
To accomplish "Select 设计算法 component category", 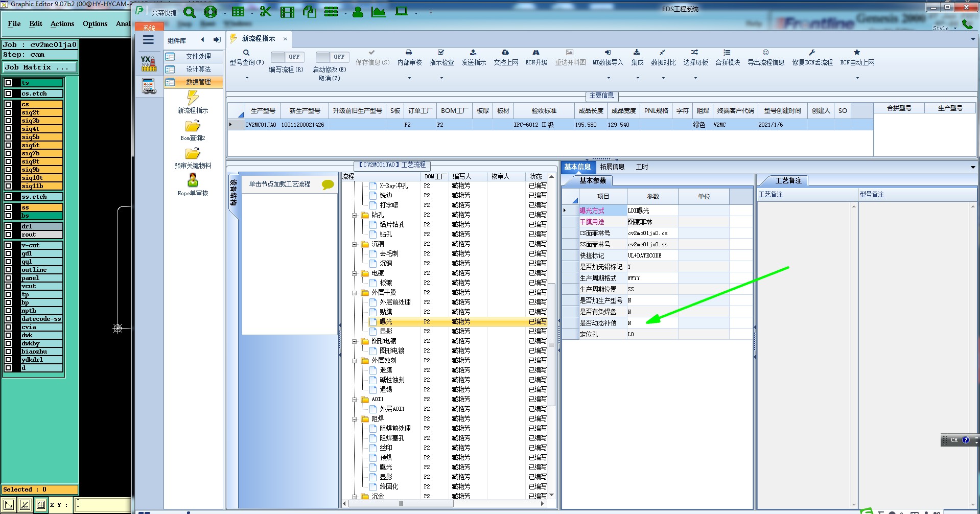I will pyautogui.click(x=194, y=69).
